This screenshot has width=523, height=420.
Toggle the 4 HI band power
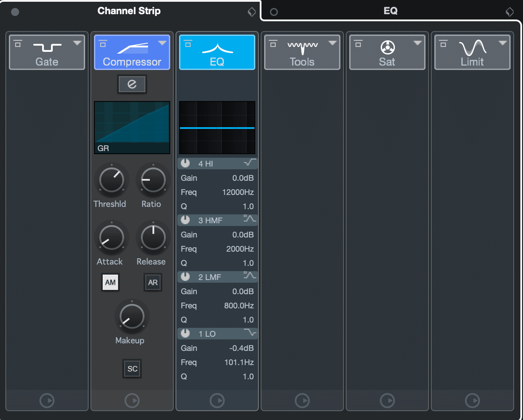coord(185,163)
